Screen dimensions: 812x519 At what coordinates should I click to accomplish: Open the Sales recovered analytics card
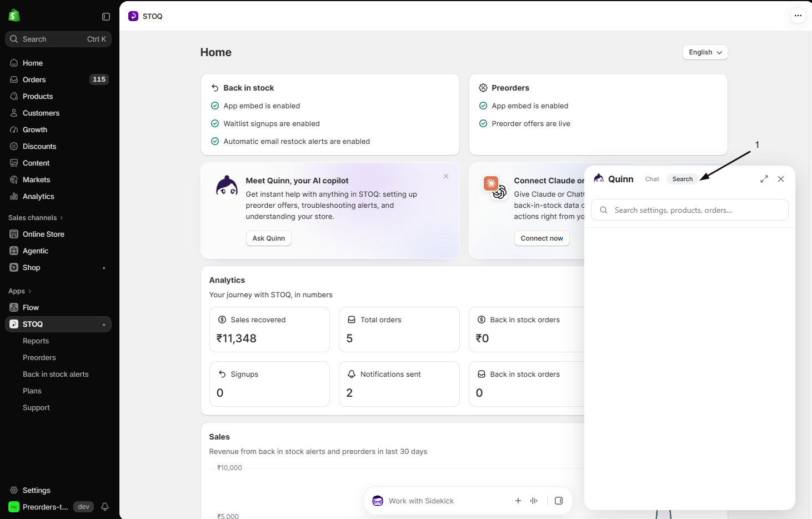[269, 330]
